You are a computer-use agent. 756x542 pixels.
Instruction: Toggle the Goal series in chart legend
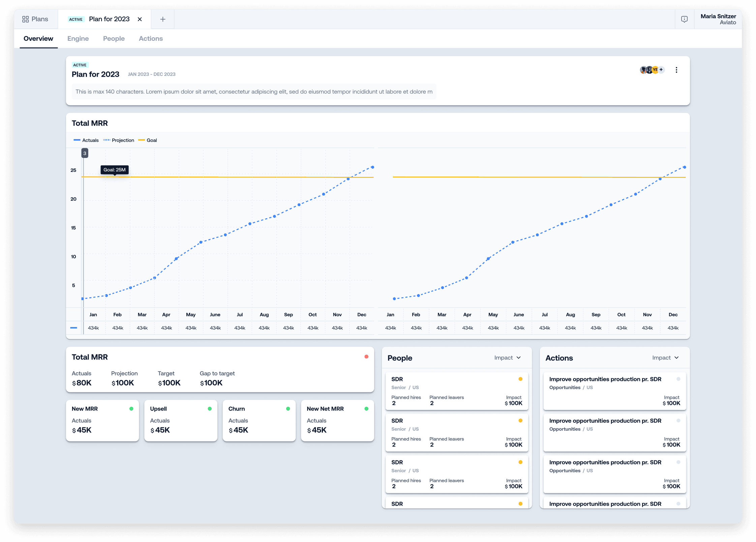click(x=148, y=140)
